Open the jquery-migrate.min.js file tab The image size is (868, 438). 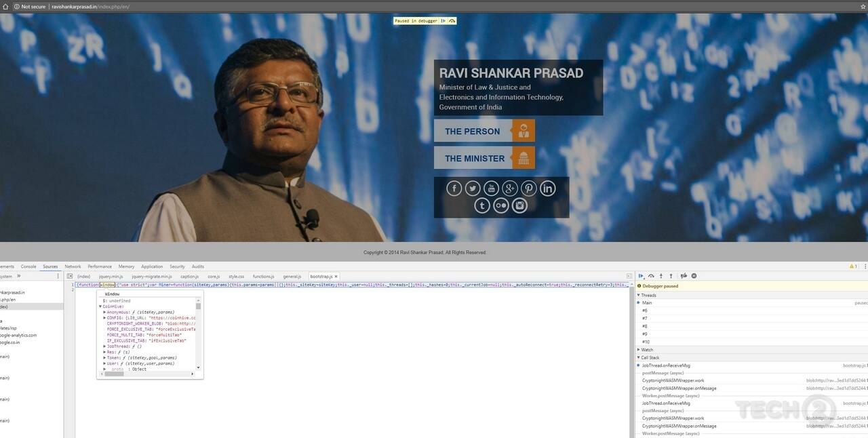point(152,277)
